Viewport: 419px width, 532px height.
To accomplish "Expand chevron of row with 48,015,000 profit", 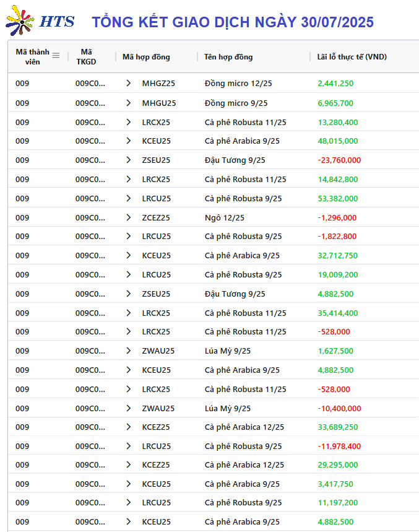I will click(x=129, y=141).
